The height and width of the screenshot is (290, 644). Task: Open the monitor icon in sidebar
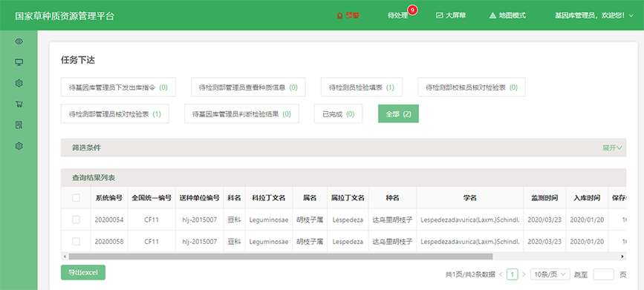coord(19,62)
